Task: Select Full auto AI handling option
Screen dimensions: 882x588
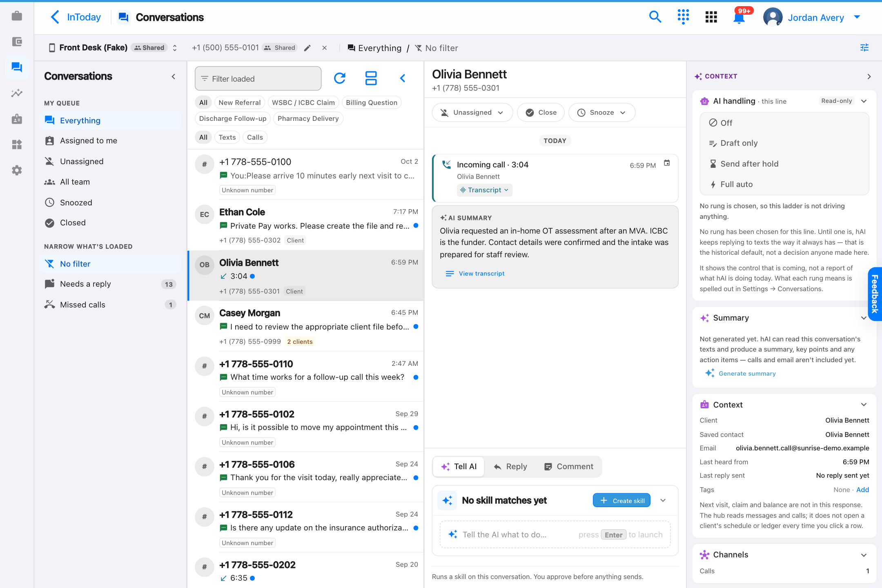Action: (x=784, y=184)
